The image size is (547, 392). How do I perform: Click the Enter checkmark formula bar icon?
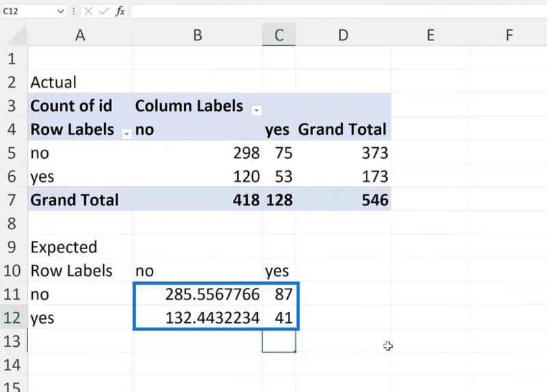pyautogui.click(x=104, y=11)
